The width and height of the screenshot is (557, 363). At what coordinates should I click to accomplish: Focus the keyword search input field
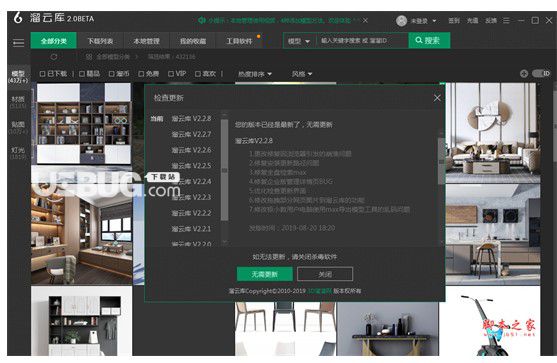click(362, 40)
